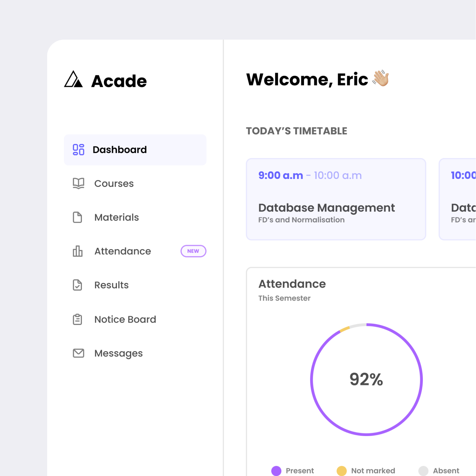Image resolution: width=476 pixels, height=476 pixels.
Task: Click the NEW badge next to Attendance
Action: tap(193, 251)
